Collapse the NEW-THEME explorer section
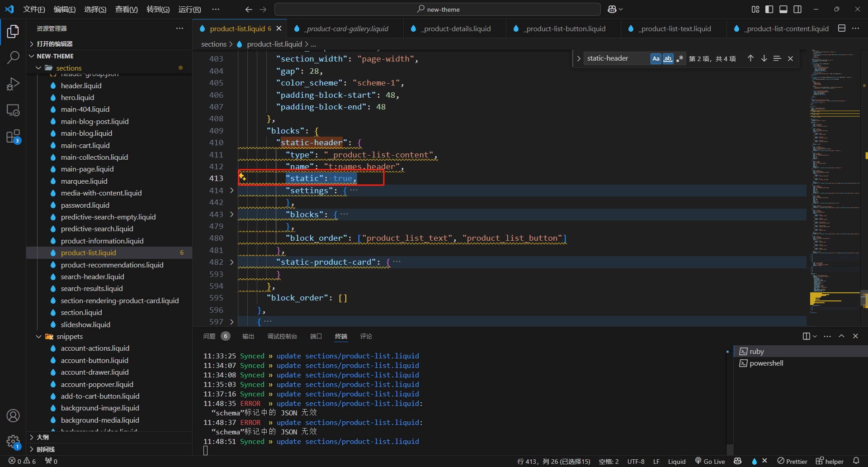The width and height of the screenshot is (868, 467). [55, 56]
